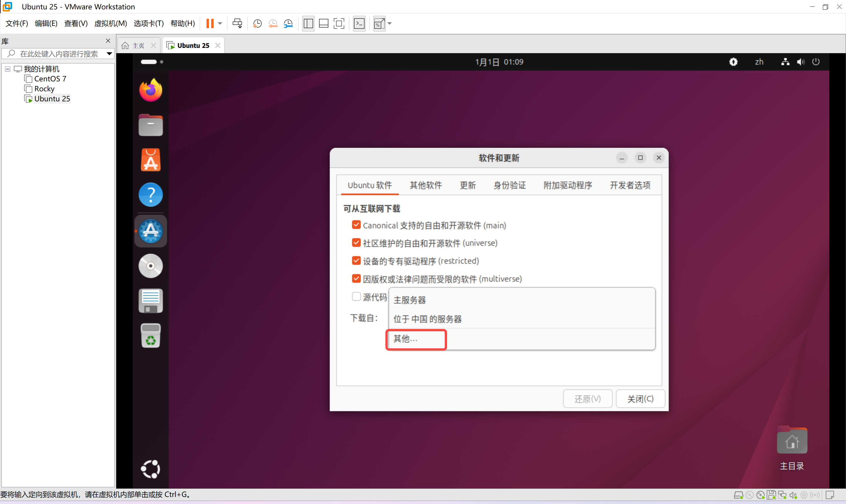Collapse the 我的计算机 tree node
This screenshot has width=846, height=504.
point(7,69)
